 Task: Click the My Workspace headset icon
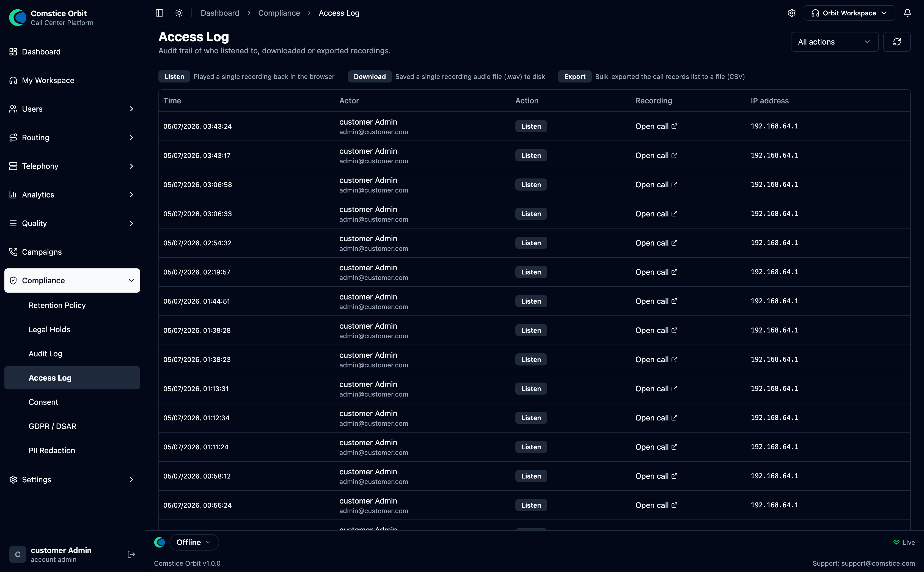13,80
